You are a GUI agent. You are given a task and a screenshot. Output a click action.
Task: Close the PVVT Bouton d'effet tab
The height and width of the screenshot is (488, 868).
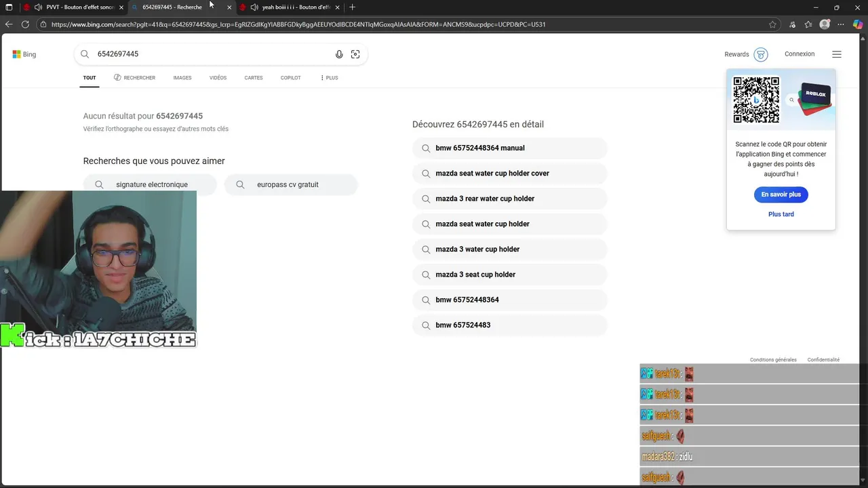click(121, 7)
